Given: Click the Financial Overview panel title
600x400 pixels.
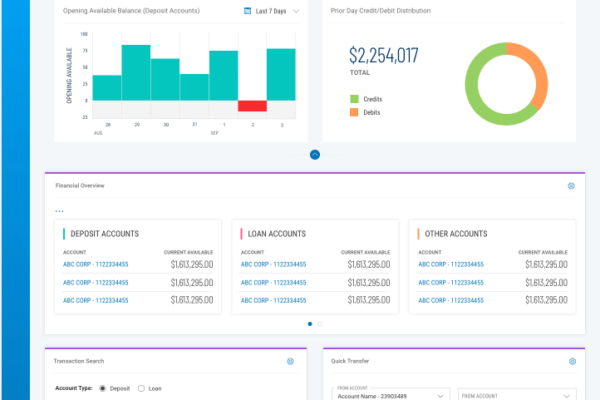Looking at the screenshot, I should click(80, 186).
